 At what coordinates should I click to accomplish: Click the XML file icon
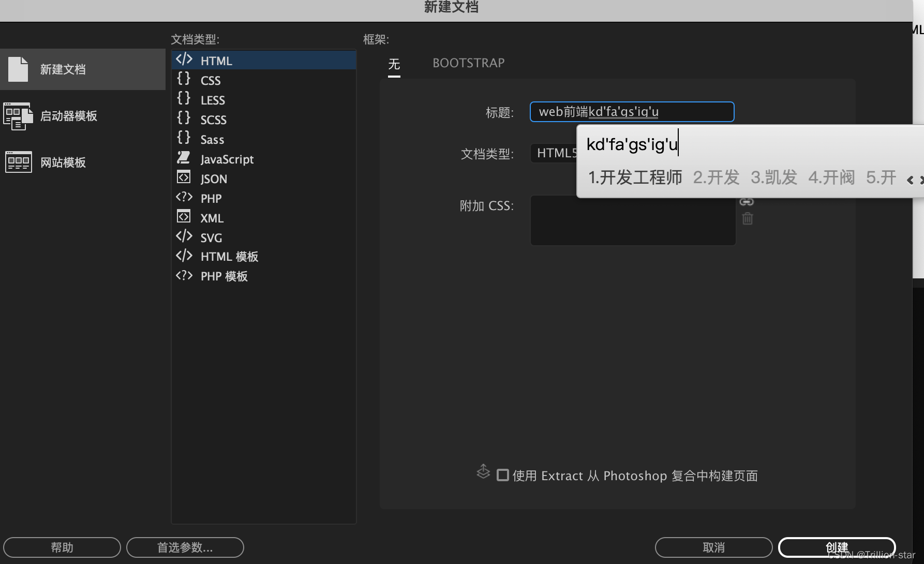(x=184, y=216)
